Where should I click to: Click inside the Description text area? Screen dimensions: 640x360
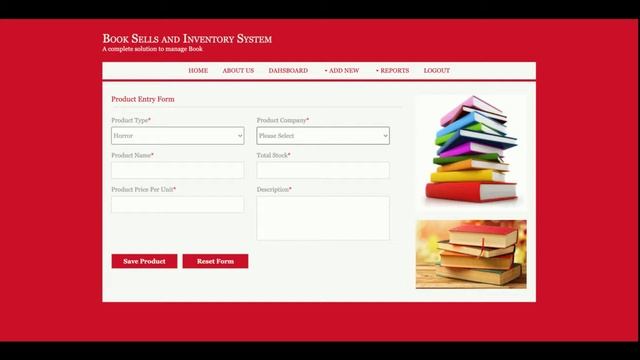tap(323, 218)
